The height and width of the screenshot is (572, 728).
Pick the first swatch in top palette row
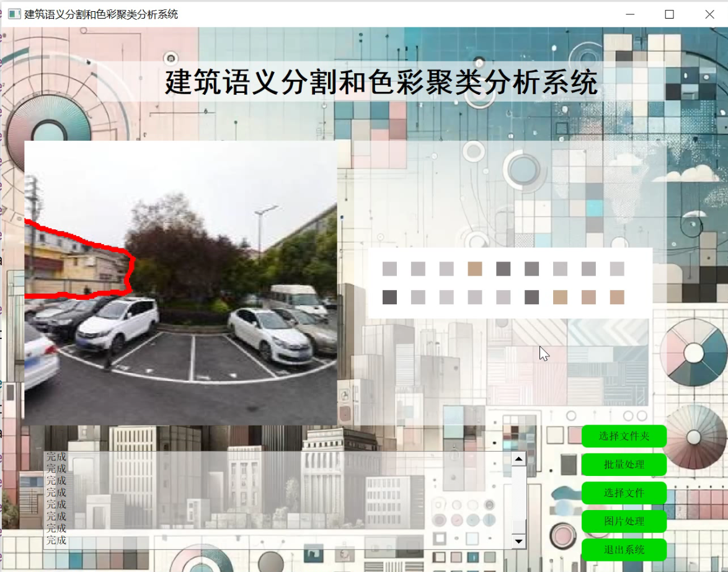pyautogui.click(x=389, y=268)
